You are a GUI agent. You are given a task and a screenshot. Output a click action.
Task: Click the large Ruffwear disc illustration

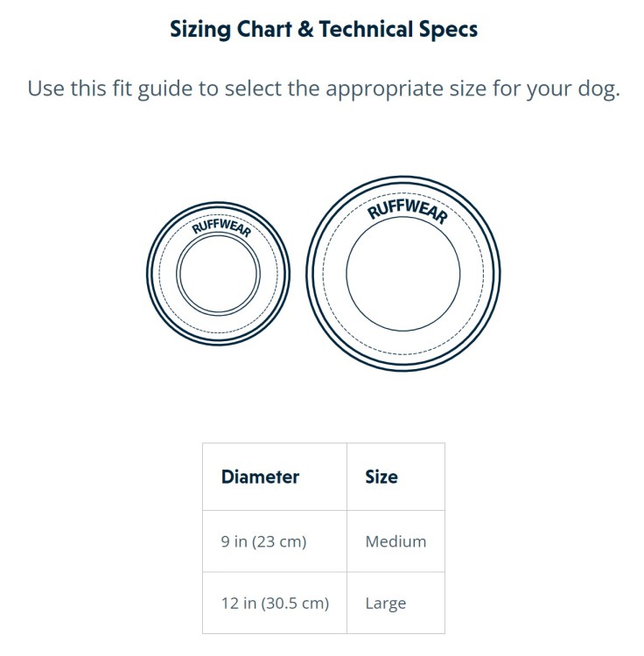pos(403,274)
